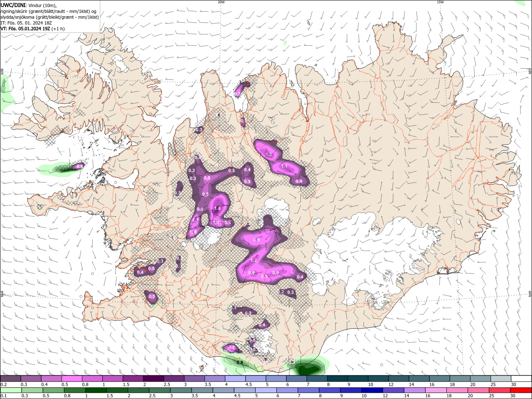Viewport: 532px width, 399px height.
Task: Click the '1.3' value in the northern pink area
Action: pos(268,155)
